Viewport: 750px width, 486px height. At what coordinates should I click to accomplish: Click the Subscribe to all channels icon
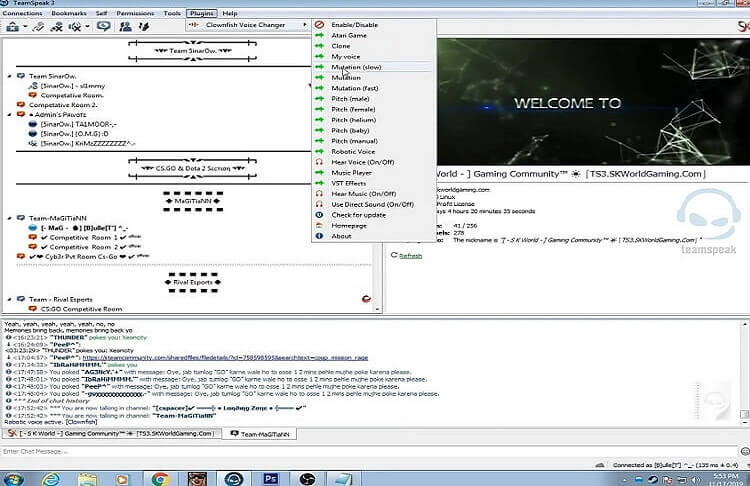(56, 27)
